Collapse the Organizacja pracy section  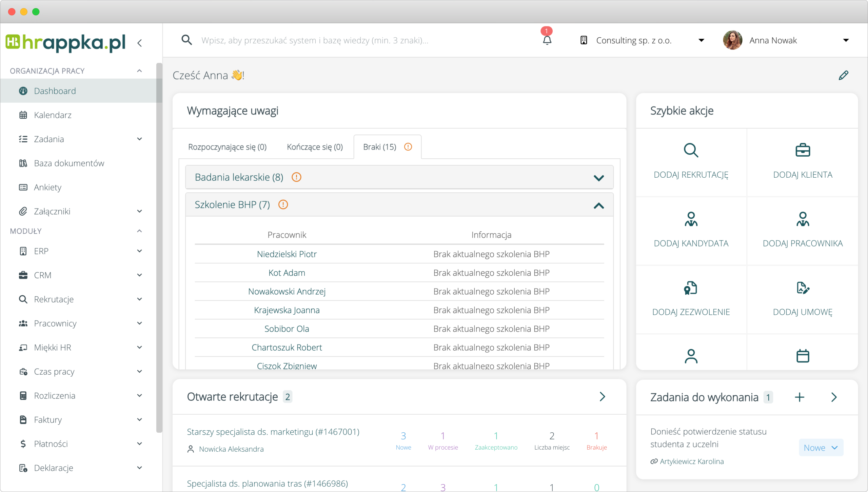point(139,71)
